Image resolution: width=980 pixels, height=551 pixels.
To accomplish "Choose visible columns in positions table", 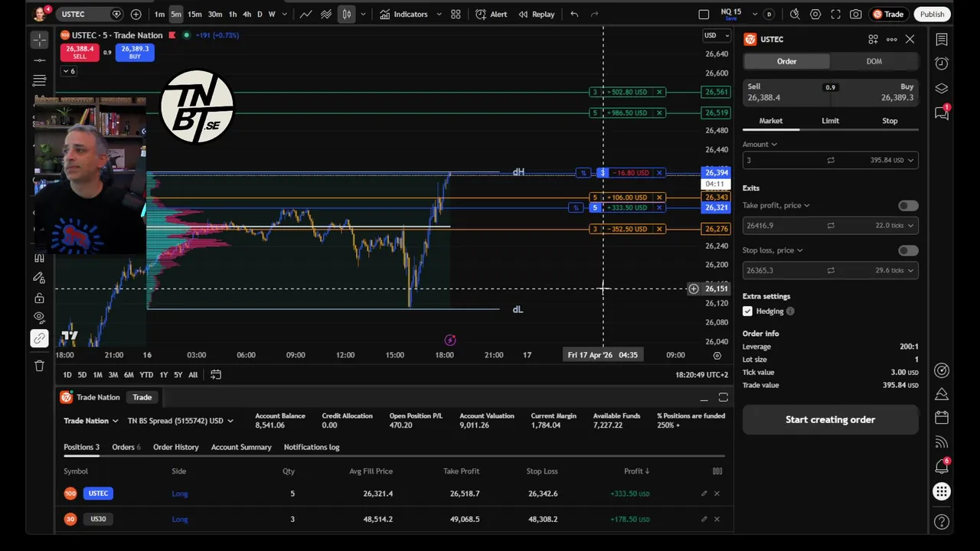I will pos(717,471).
